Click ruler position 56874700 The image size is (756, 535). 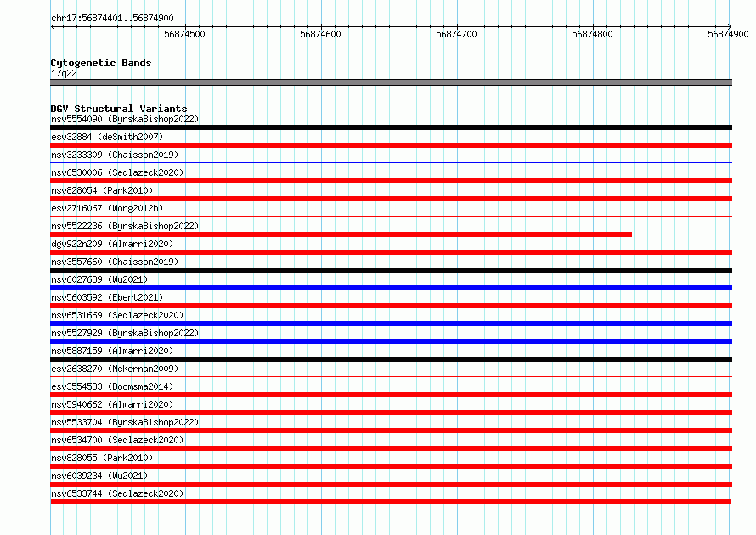[457, 34]
